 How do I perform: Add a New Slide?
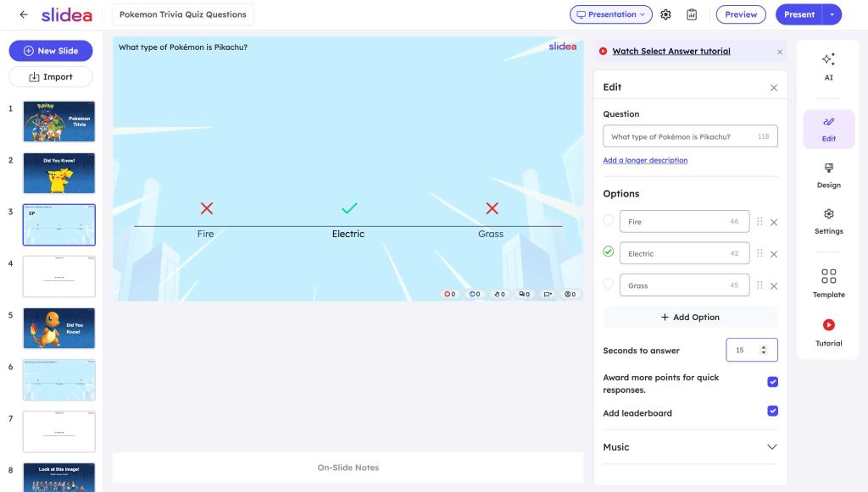coord(50,51)
